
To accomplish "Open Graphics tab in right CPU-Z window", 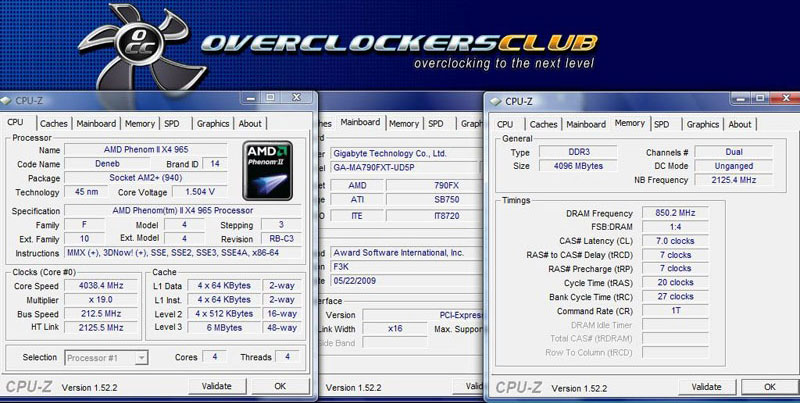I will 703,124.
